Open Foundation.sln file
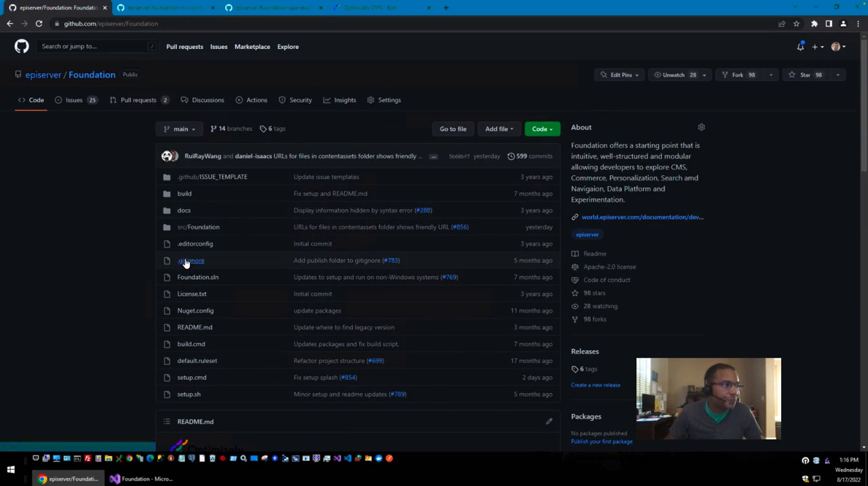Image resolution: width=868 pixels, height=486 pixels. tap(197, 277)
